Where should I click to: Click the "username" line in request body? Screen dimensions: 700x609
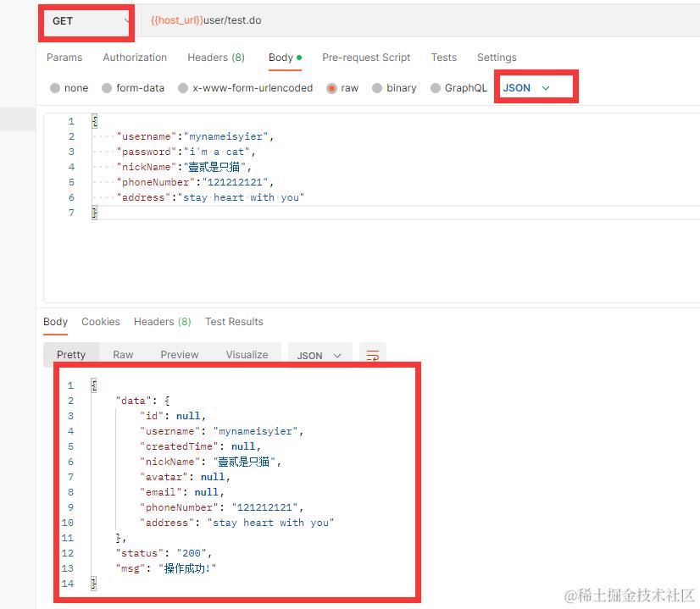click(x=195, y=136)
